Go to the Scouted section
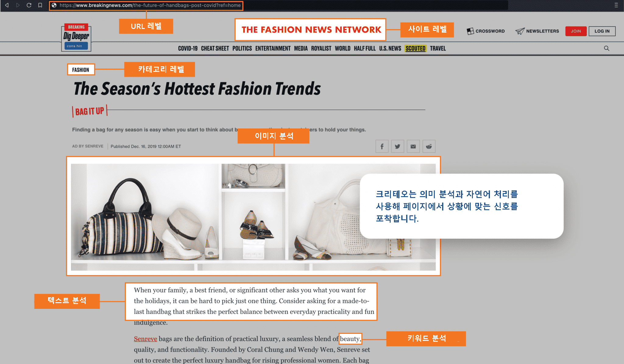Screen dimensions: 624x364 415,48
